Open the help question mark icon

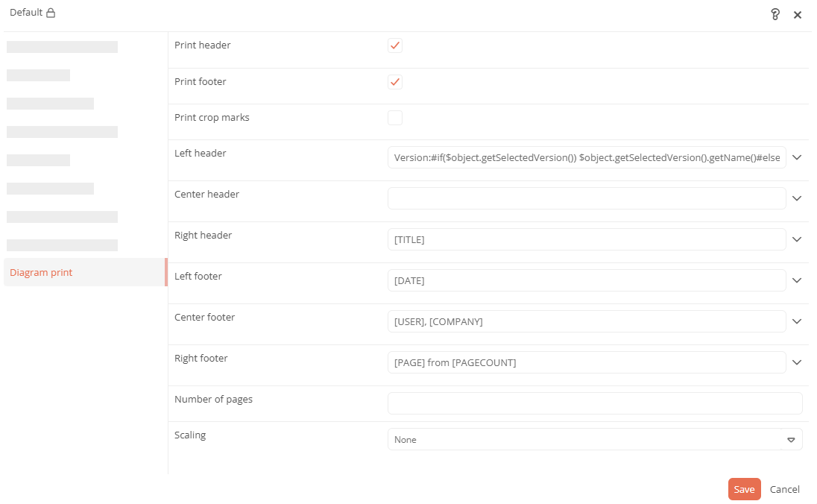point(775,14)
